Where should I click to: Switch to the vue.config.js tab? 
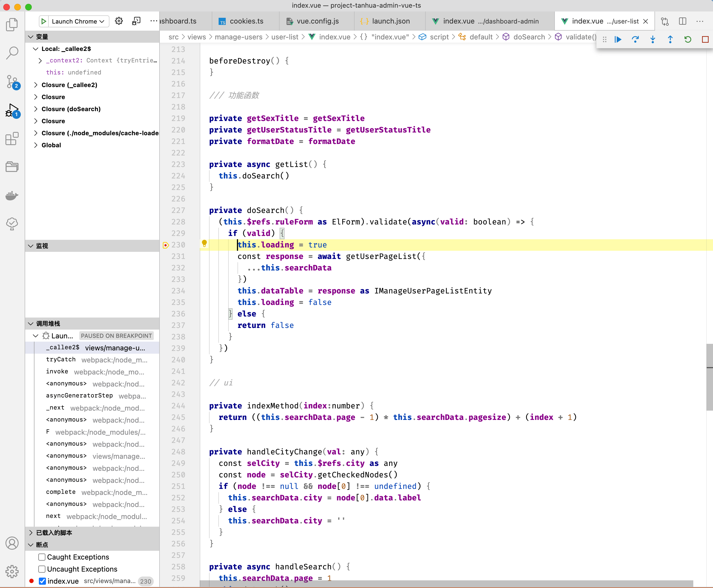[x=317, y=21]
